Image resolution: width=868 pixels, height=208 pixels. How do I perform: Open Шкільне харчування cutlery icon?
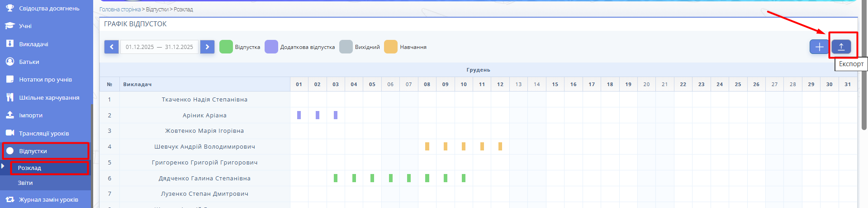coord(9,97)
